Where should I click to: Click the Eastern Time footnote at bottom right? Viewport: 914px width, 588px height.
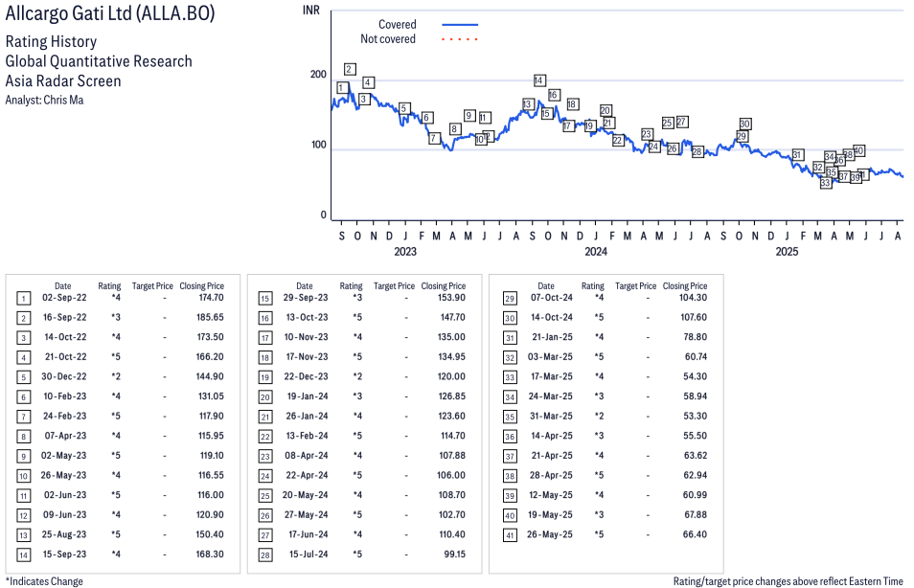(x=788, y=581)
